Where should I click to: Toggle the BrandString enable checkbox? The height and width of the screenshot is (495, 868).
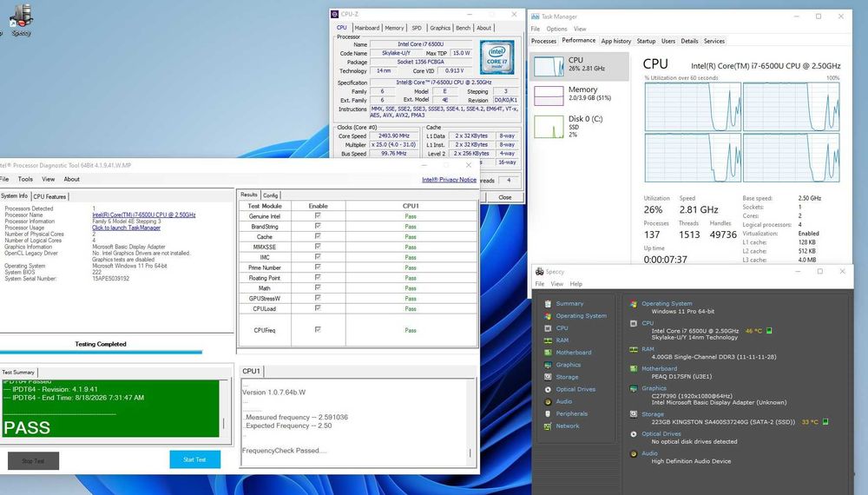[x=318, y=226]
